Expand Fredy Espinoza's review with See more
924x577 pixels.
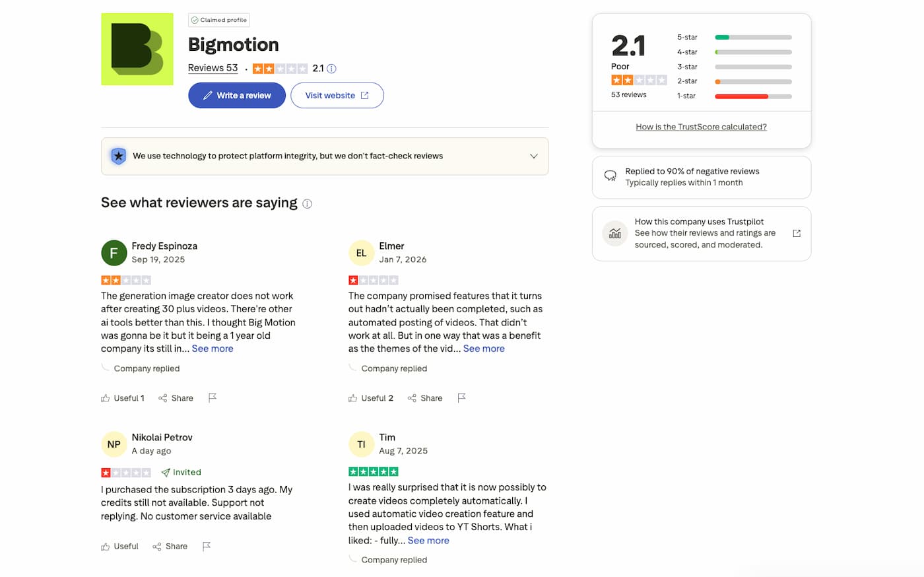(x=213, y=349)
